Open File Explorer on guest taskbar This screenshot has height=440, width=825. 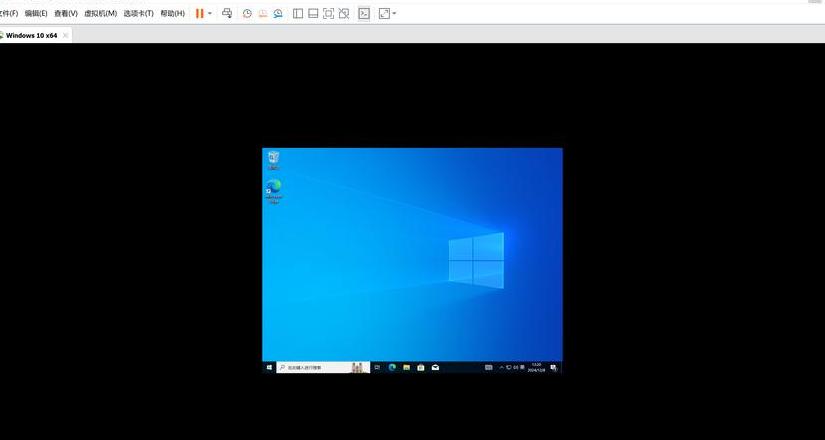[406, 367]
